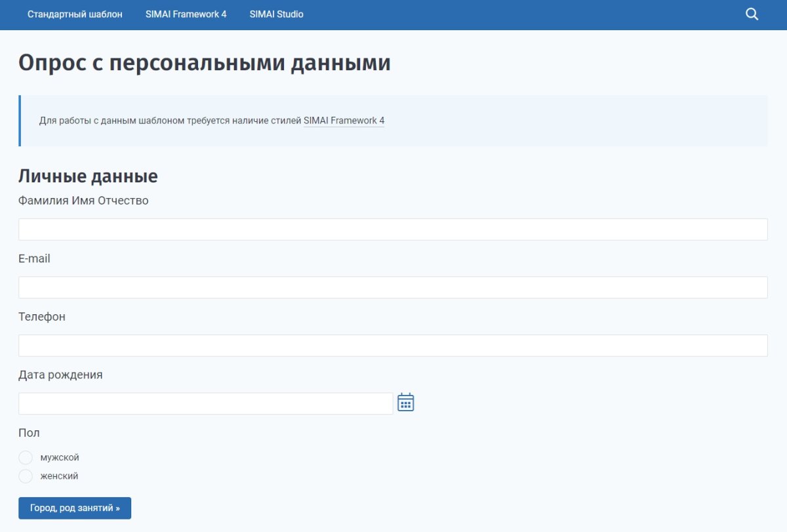
Task: Click the Пол field label
Action: 28,432
